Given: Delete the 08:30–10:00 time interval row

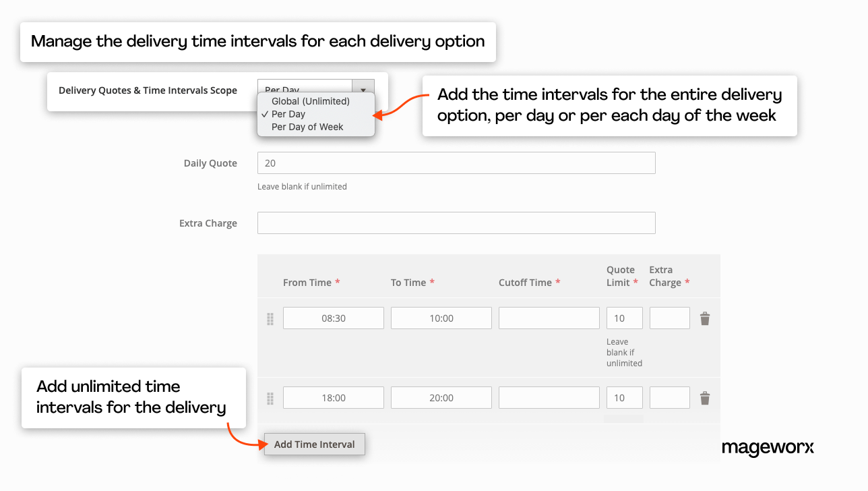Looking at the screenshot, I should pyautogui.click(x=704, y=318).
